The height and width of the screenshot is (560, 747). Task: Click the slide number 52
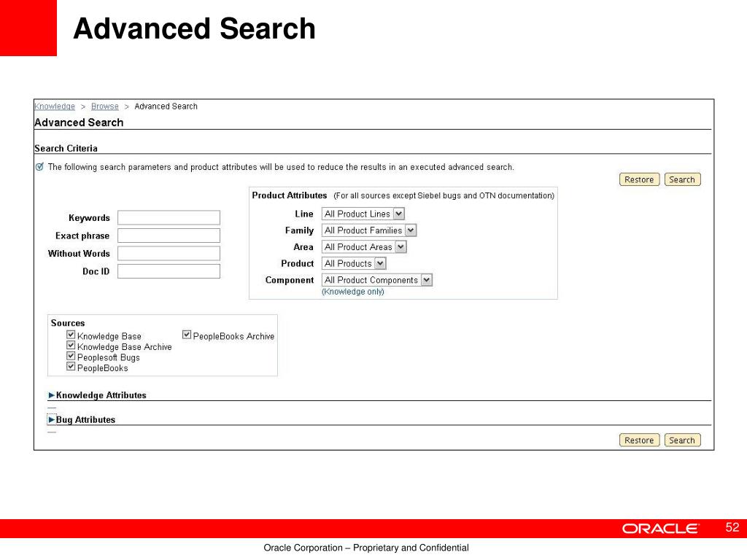tap(732, 527)
